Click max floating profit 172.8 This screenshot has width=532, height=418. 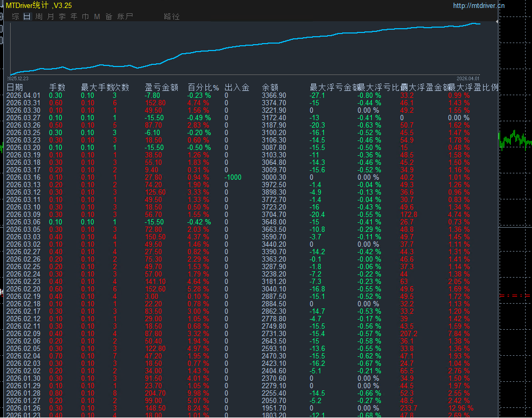(x=409, y=215)
